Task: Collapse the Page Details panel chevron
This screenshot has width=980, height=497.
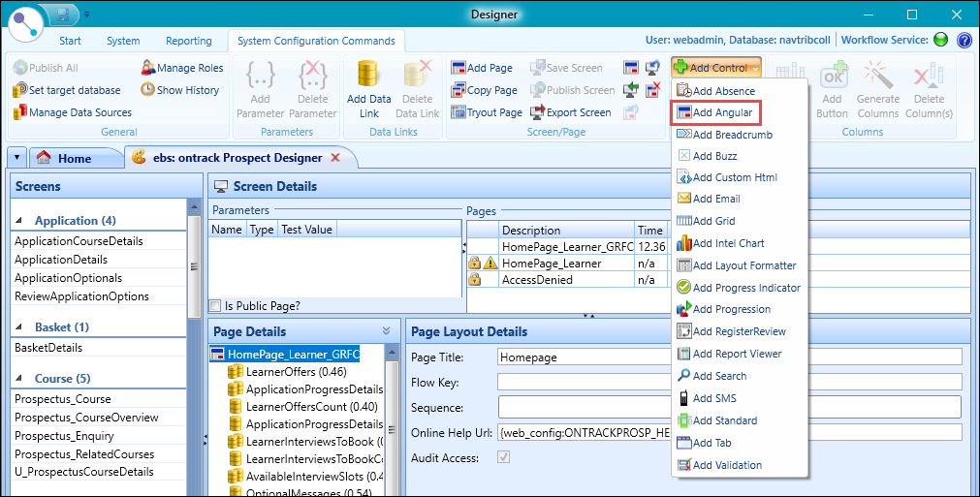Action: (386, 331)
